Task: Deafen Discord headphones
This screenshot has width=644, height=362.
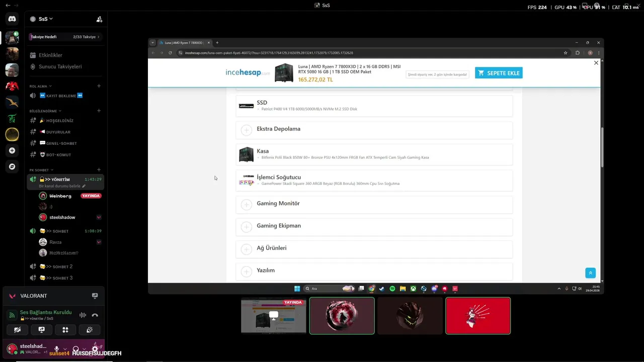Action: tap(75, 349)
